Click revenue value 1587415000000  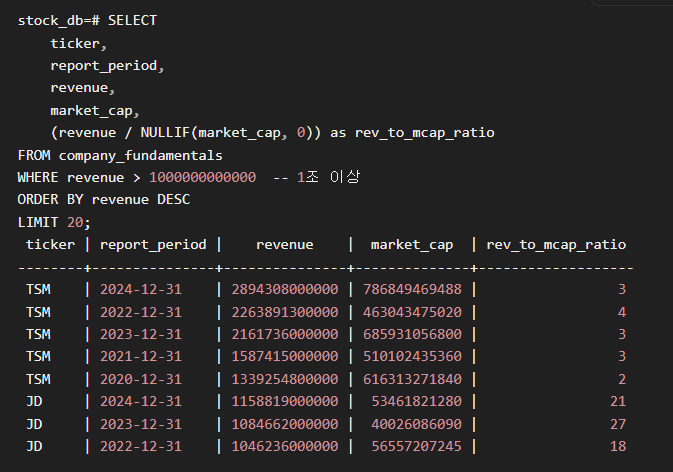click(x=285, y=357)
